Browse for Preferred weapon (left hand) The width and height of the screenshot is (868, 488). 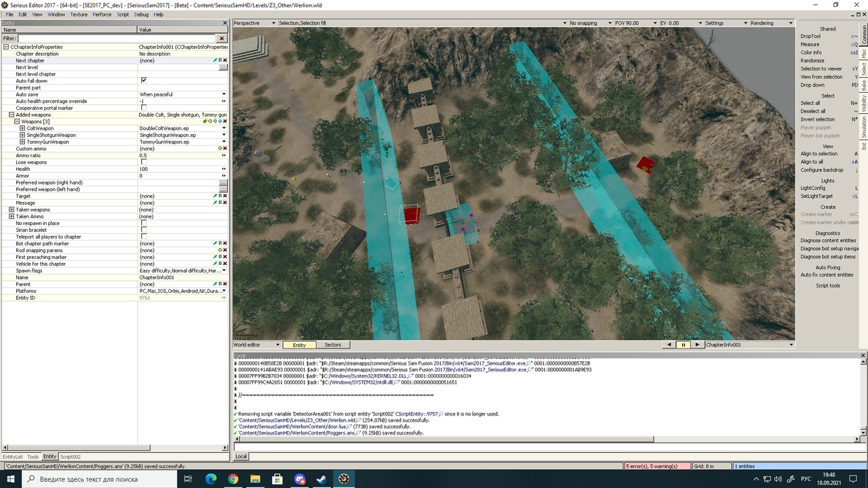(223, 189)
